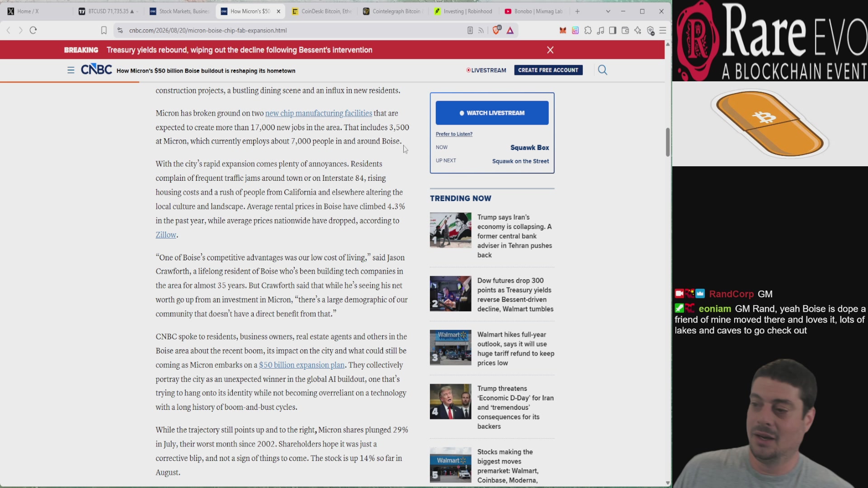
Task: Click the LIVESTREAM link in header
Action: point(486,70)
